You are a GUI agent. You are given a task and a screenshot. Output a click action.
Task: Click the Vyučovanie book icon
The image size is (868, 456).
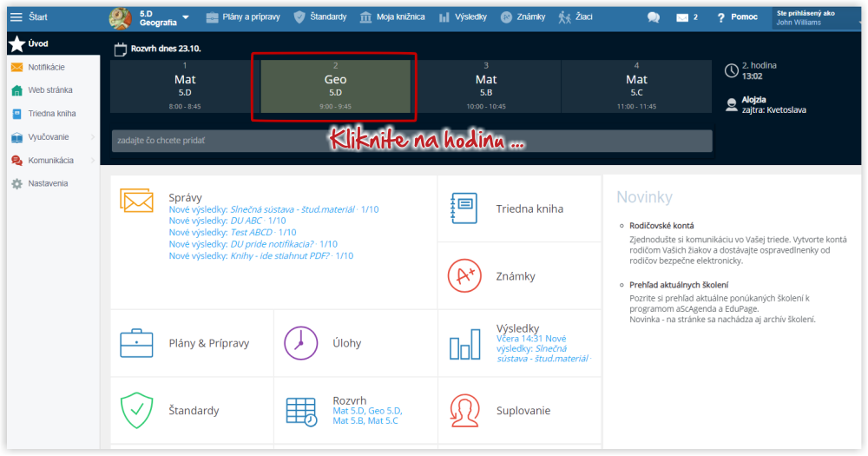click(x=17, y=137)
